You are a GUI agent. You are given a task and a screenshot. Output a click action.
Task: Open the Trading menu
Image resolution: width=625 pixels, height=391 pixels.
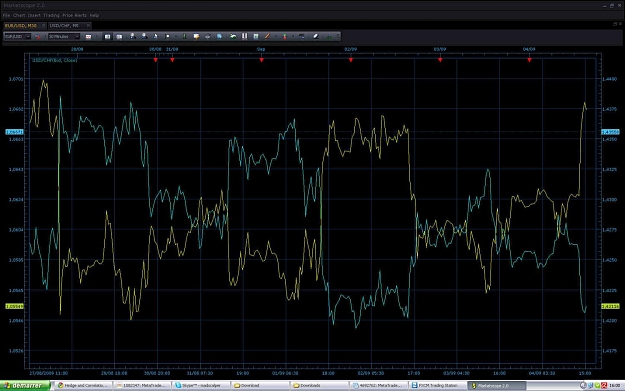tap(51, 15)
